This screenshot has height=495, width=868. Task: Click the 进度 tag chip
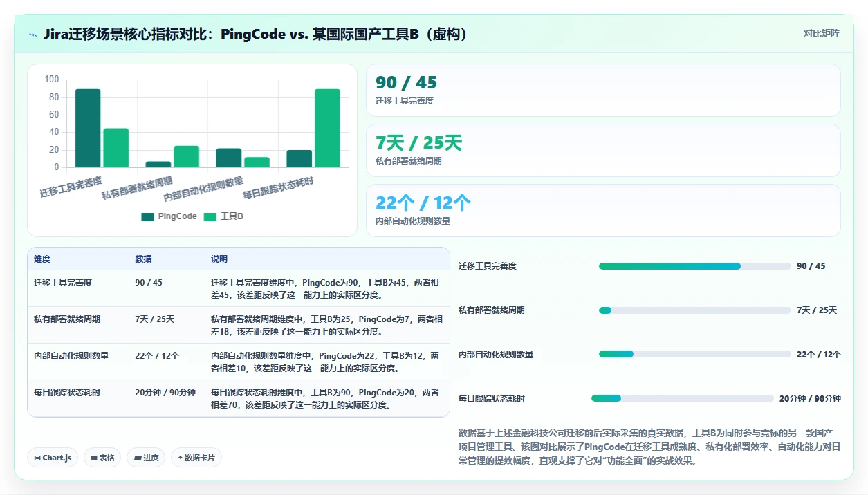(x=146, y=458)
